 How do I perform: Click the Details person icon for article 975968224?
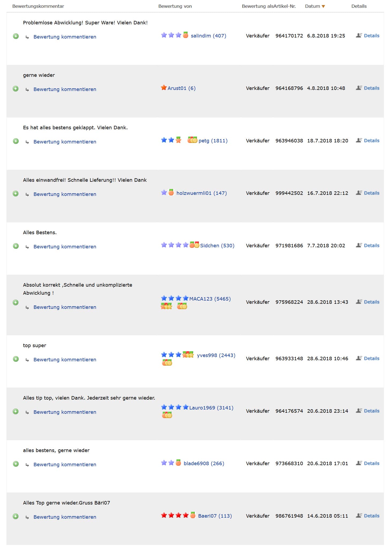click(x=359, y=302)
